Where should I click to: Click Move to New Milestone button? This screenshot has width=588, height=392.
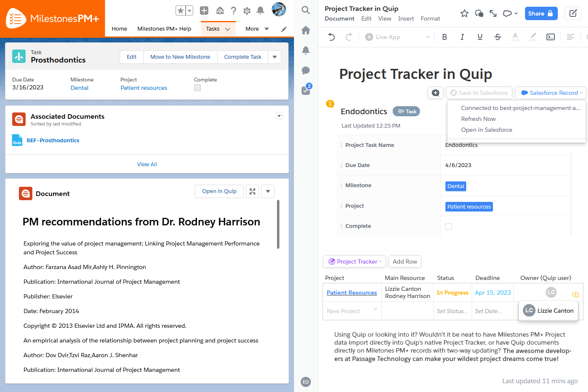coord(180,57)
